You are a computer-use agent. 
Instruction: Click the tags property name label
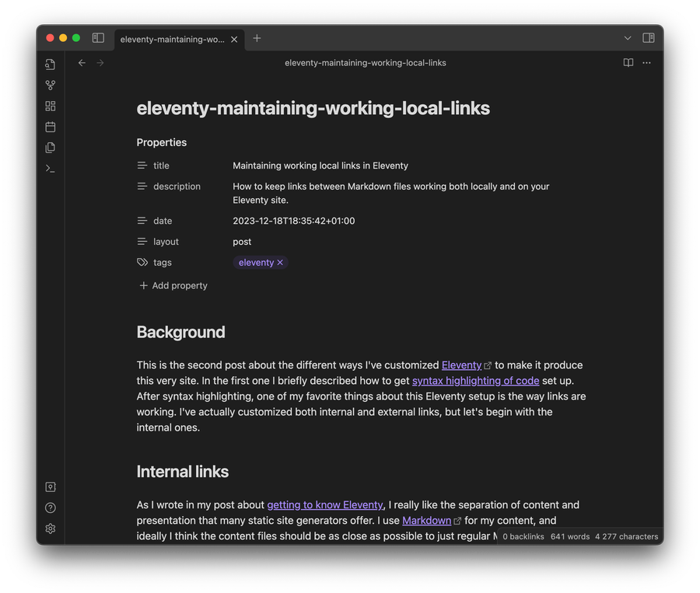coord(162,263)
